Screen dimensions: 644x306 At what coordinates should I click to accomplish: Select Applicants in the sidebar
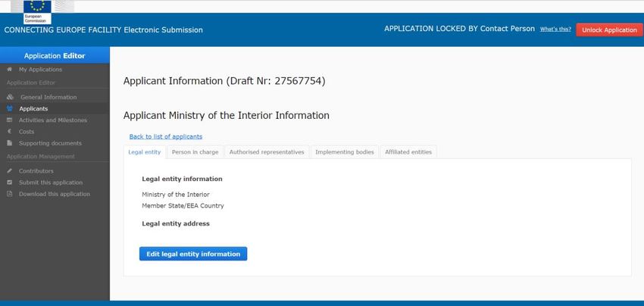(x=33, y=109)
